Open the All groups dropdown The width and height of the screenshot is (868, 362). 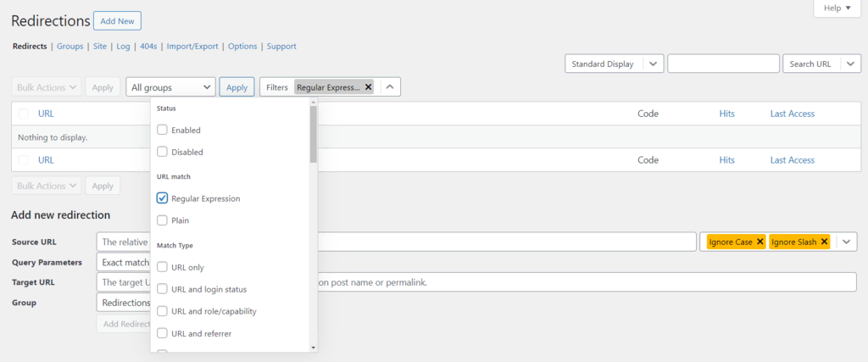(x=172, y=87)
